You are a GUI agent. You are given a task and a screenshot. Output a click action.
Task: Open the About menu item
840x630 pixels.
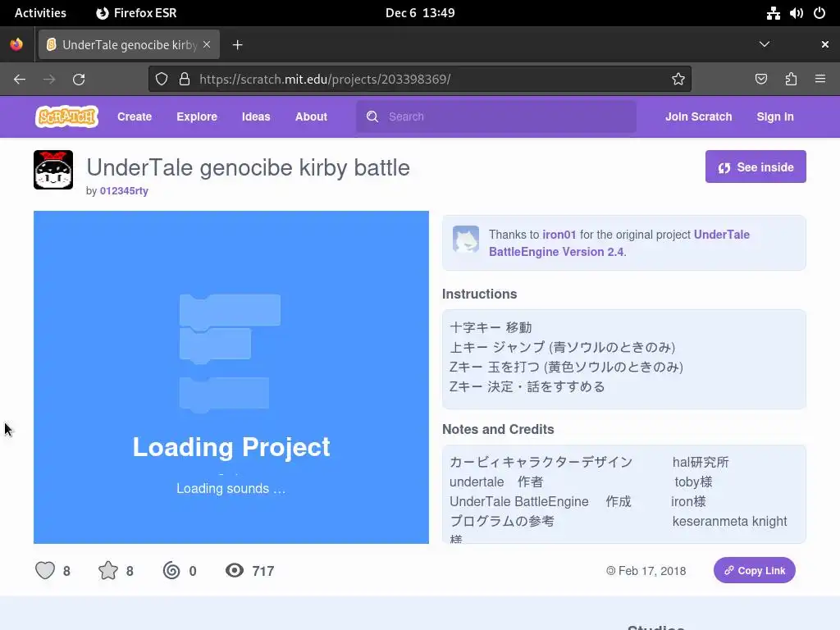tap(311, 116)
